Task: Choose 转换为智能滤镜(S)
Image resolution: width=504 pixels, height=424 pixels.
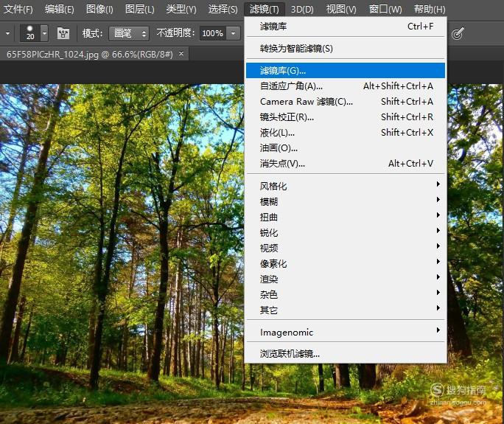Action: pos(346,48)
